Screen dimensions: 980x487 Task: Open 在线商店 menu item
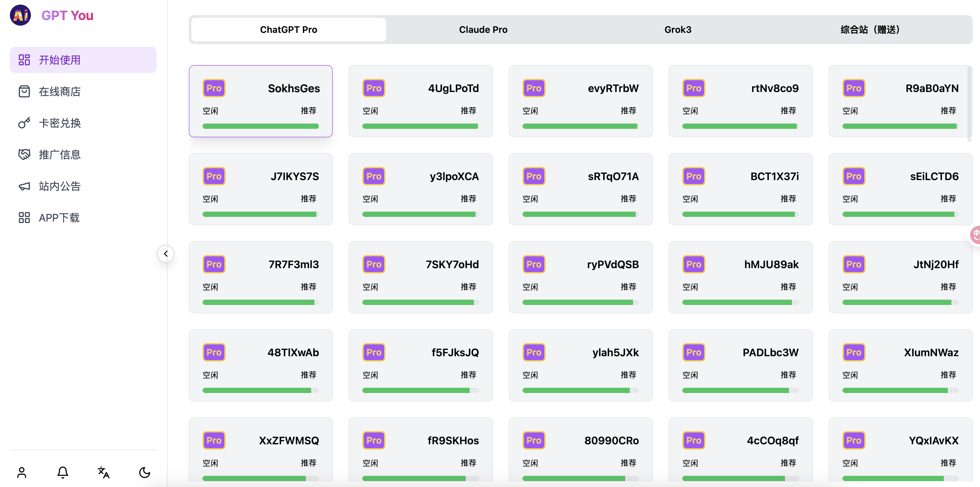pyautogui.click(x=83, y=91)
